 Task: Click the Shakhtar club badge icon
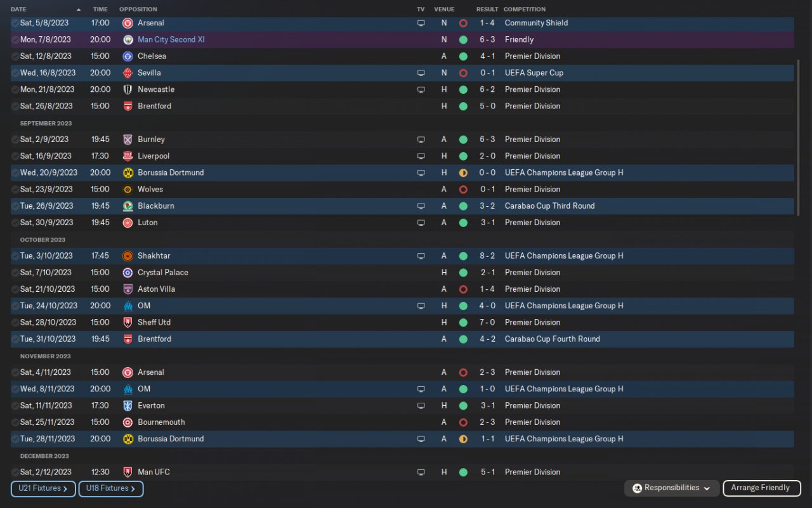pos(128,256)
